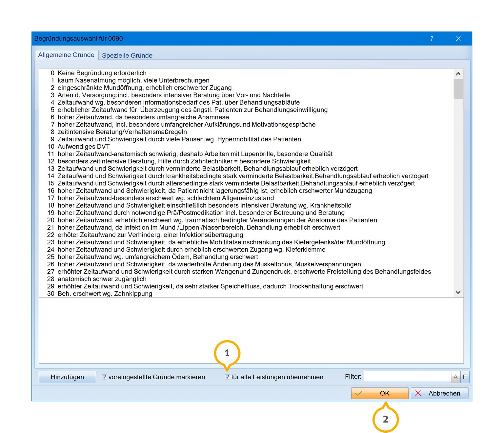Select reason 22 about Infektionsübertragung
504x433 pixels.
coord(246,235)
